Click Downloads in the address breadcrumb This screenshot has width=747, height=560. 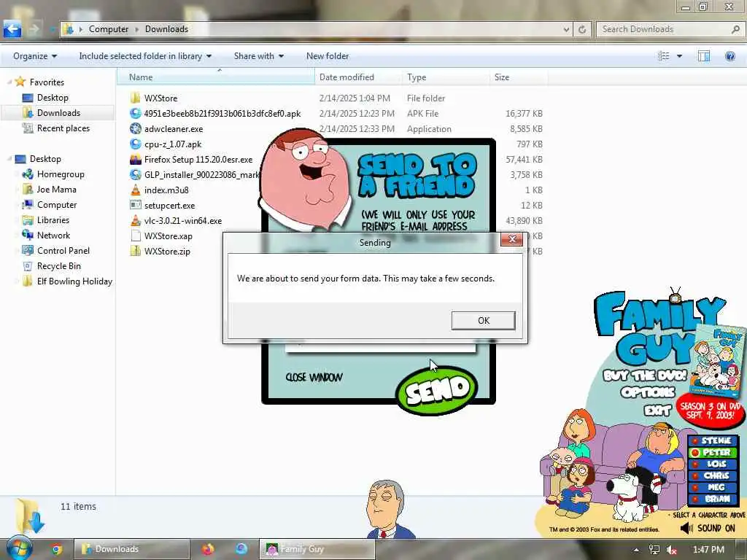coord(166,29)
